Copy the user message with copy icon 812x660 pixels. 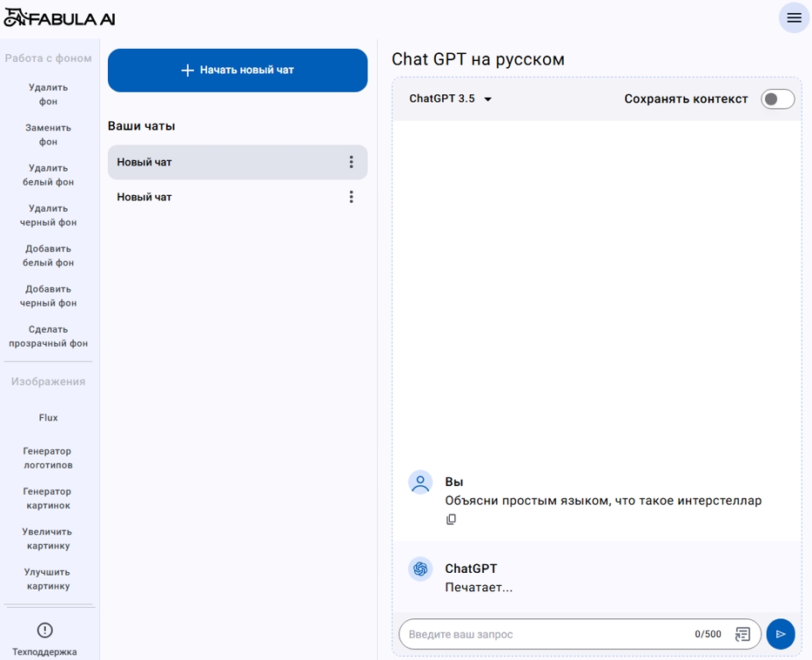[451, 519]
